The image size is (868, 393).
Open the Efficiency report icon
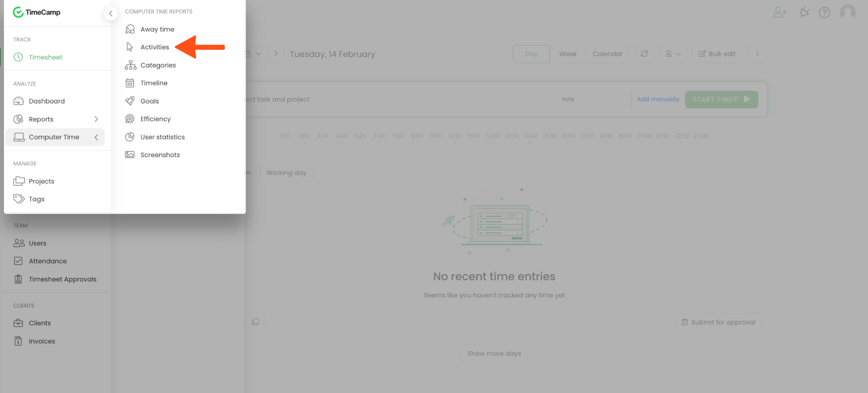(x=130, y=119)
